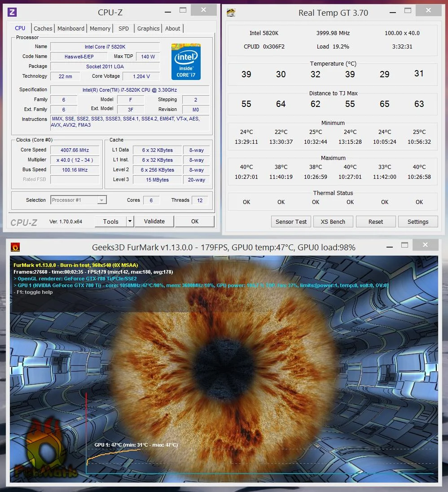
Task: Open the About tab in CPU-Z
Action: tap(172, 29)
